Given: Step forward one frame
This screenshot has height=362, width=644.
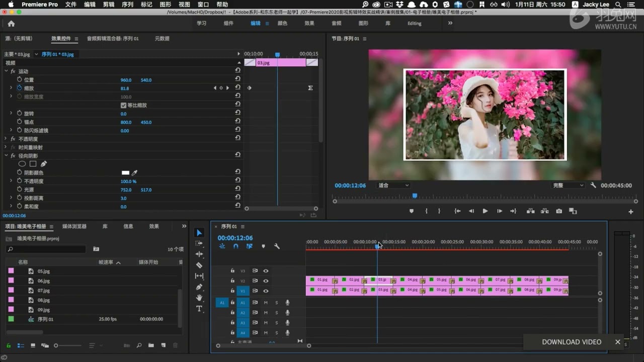Looking at the screenshot, I should coord(499,211).
